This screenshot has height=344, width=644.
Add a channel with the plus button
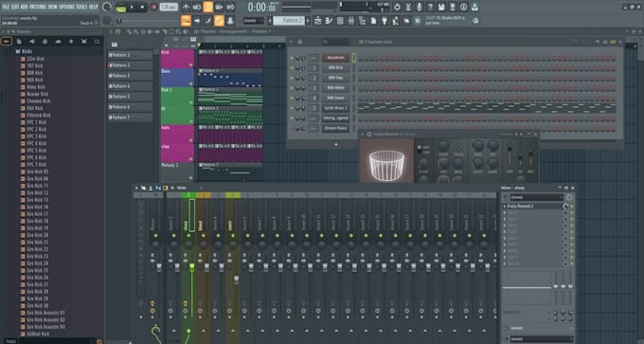pyautogui.click(x=336, y=145)
